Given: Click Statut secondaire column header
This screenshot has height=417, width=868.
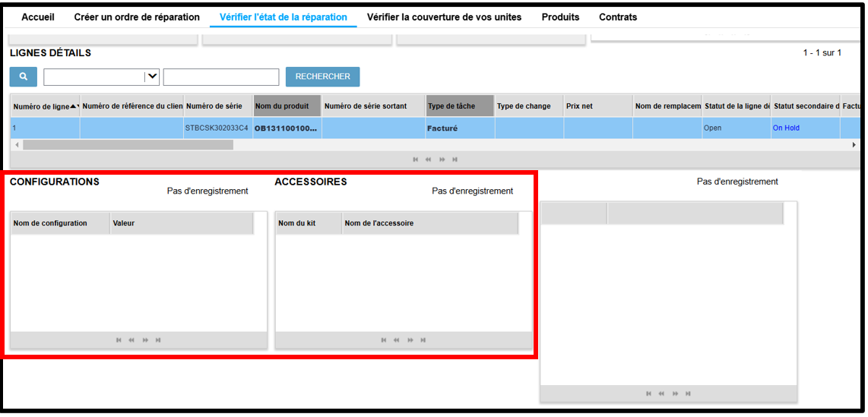Looking at the screenshot, I should click(x=806, y=106).
